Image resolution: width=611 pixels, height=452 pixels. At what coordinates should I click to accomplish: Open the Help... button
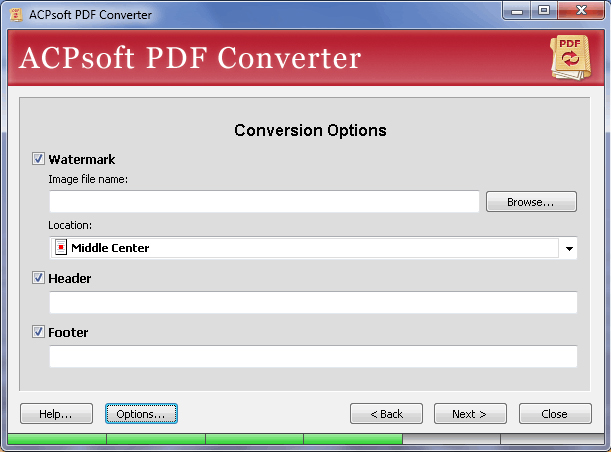pyautogui.click(x=56, y=414)
